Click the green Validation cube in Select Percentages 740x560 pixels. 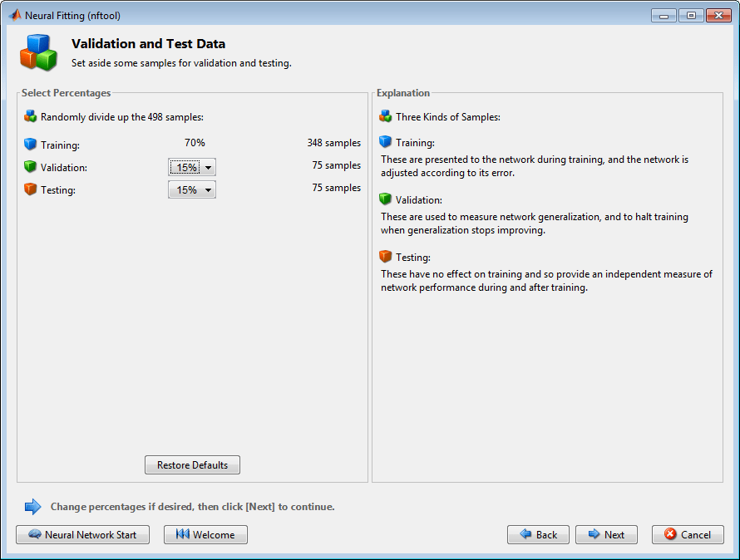[31, 167]
